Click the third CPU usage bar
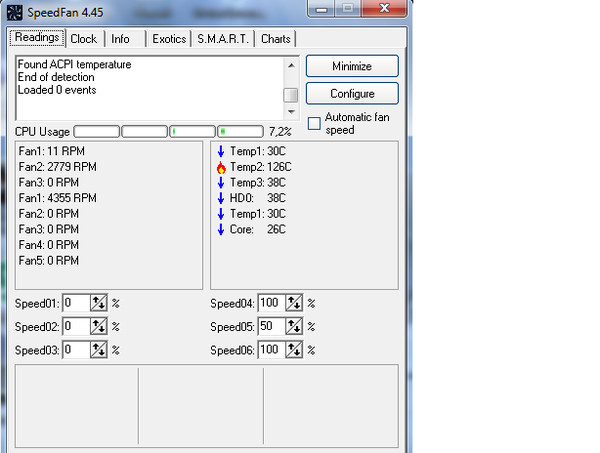 tap(192, 132)
